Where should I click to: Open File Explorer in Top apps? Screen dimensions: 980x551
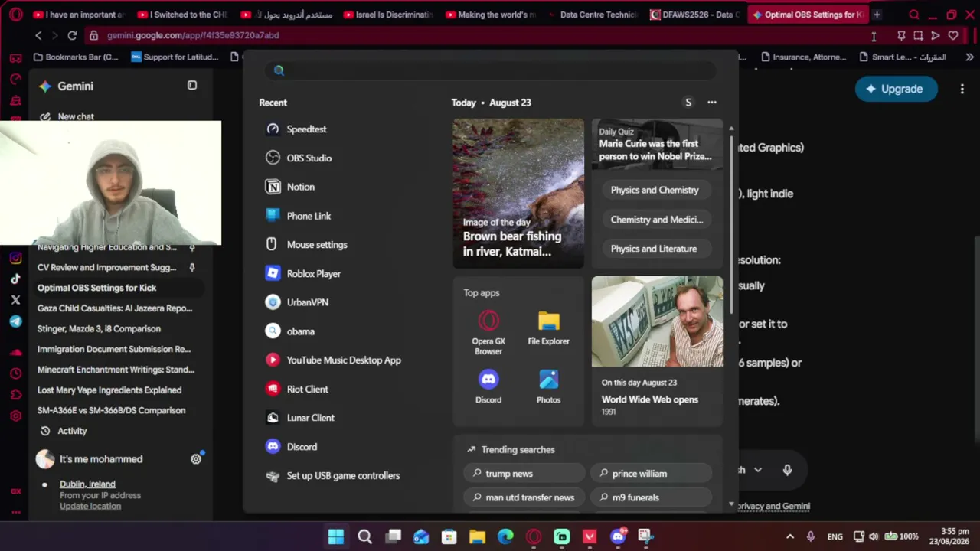[548, 328]
